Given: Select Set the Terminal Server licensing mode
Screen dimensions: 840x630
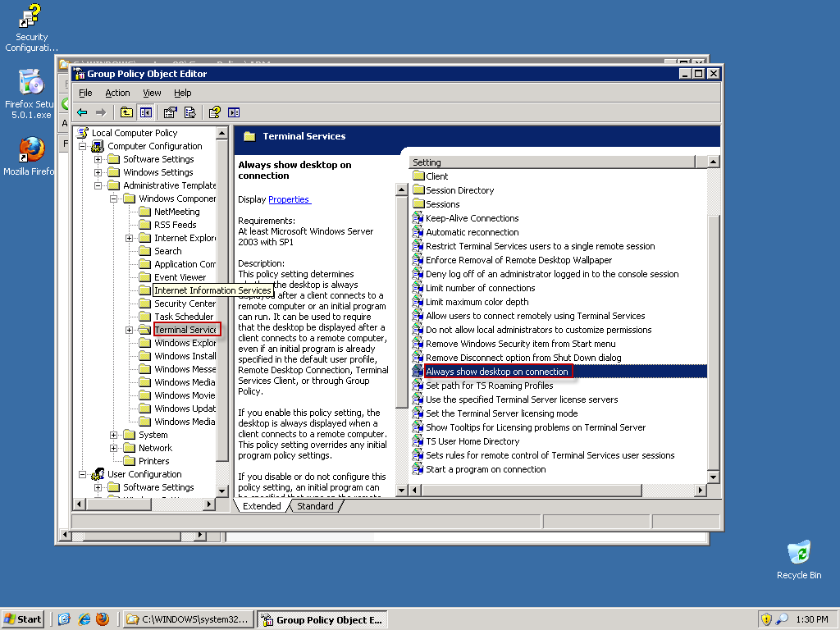Looking at the screenshot, I should pyautogui.click(x=501, y=413).
